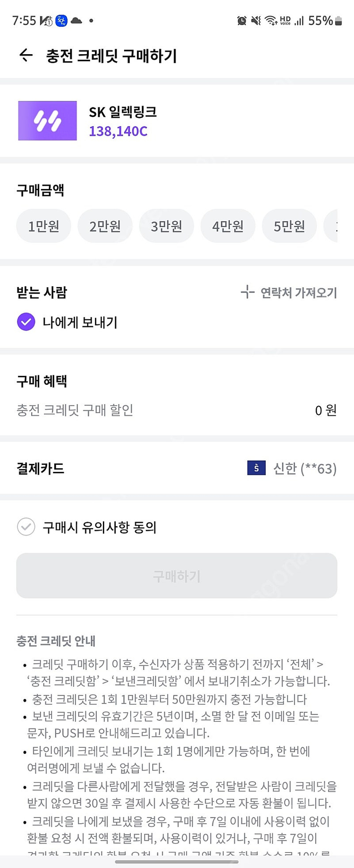Tap the battery indicator icon
This screenshot has height=868, width=354.
338,21
